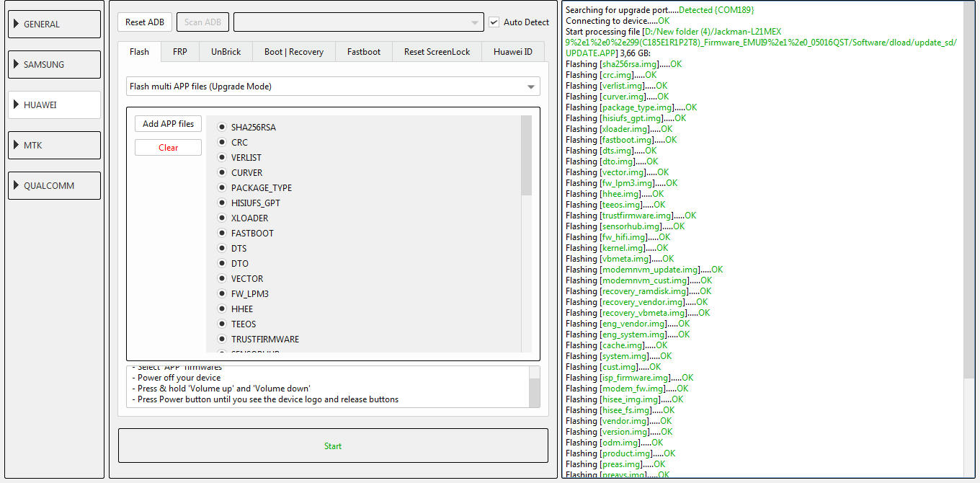Screen dimensions: 980x483
Task: Toggle the DTO partition radio button
Action: (222, 264)
